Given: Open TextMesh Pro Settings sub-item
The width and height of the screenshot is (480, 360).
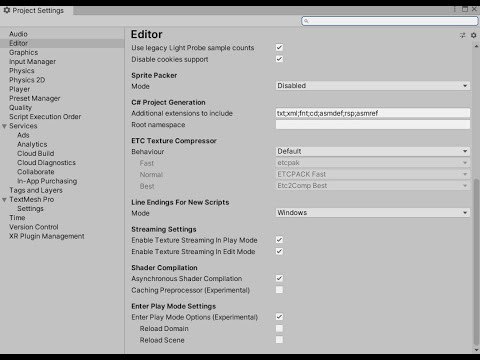Looking at the screenshot, I should (30, 209).
